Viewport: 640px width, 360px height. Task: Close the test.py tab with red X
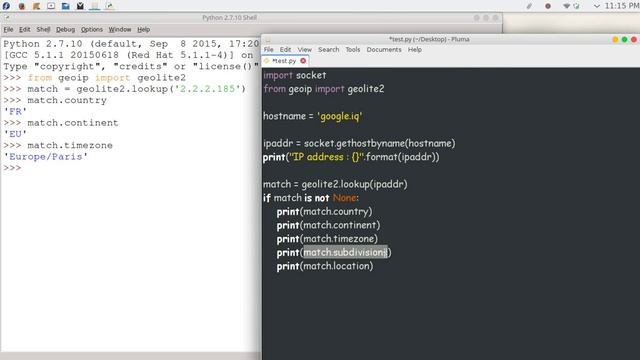(x=303, y=61)
